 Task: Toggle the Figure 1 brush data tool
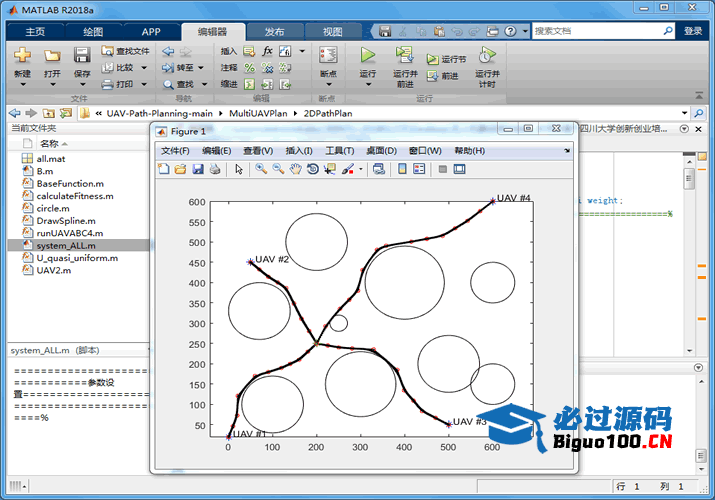[x=348, y=169]
